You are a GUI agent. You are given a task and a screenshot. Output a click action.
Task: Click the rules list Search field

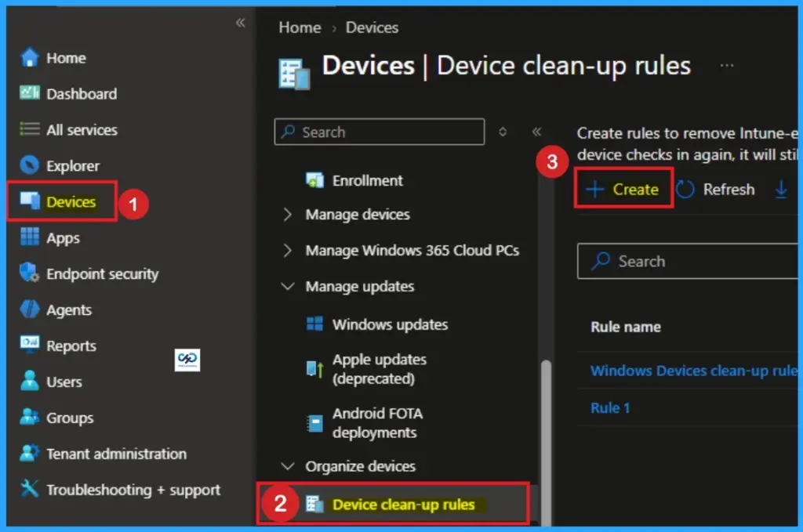pyautogui.click(x=687, y=262)
